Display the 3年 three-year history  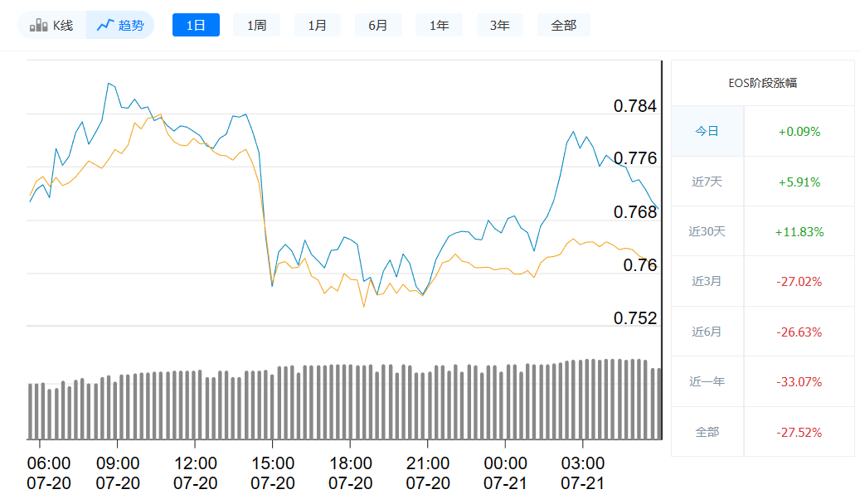(499, 24)
